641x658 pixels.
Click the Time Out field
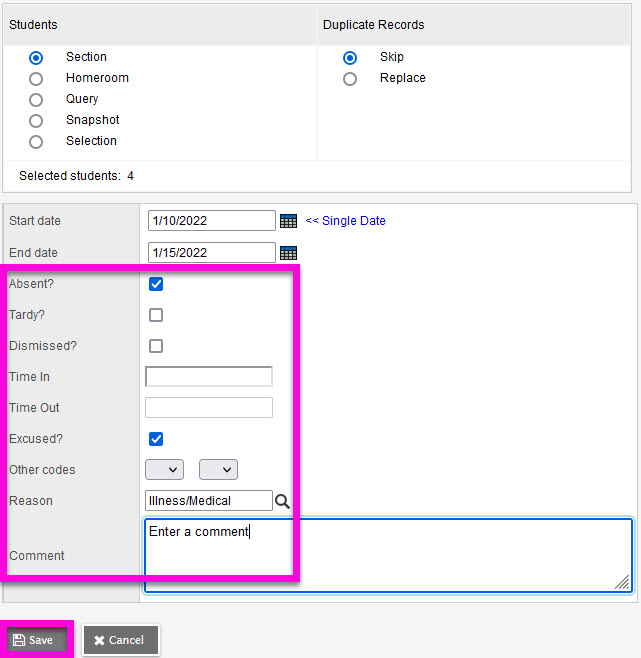(x=209, y=407)
